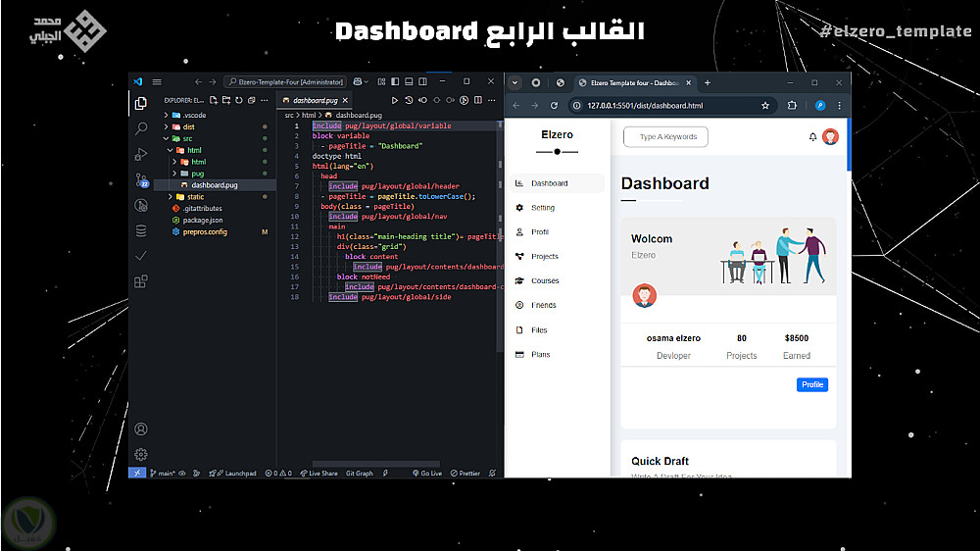
Task: Open Run and Debug view in VS Code
Action: pos(140,155)
